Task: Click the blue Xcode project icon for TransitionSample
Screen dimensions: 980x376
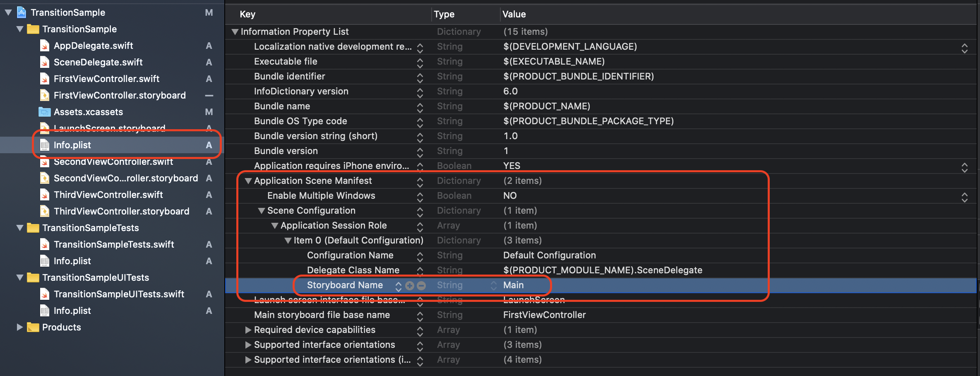Action: click(22, 12)
